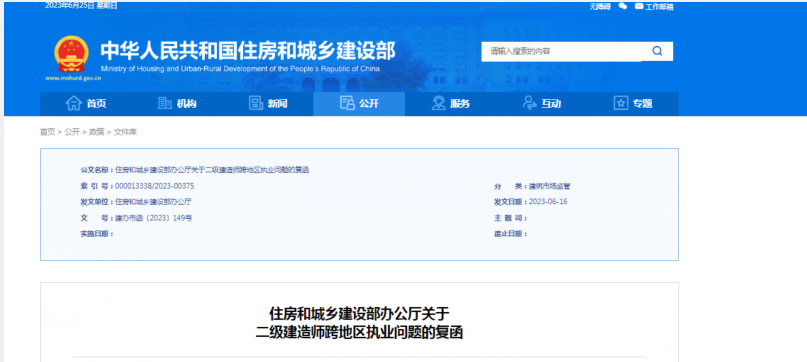
Task: Click heading line 二级建造师跨地区执业问题的复函
Action: tap(359, 332)
